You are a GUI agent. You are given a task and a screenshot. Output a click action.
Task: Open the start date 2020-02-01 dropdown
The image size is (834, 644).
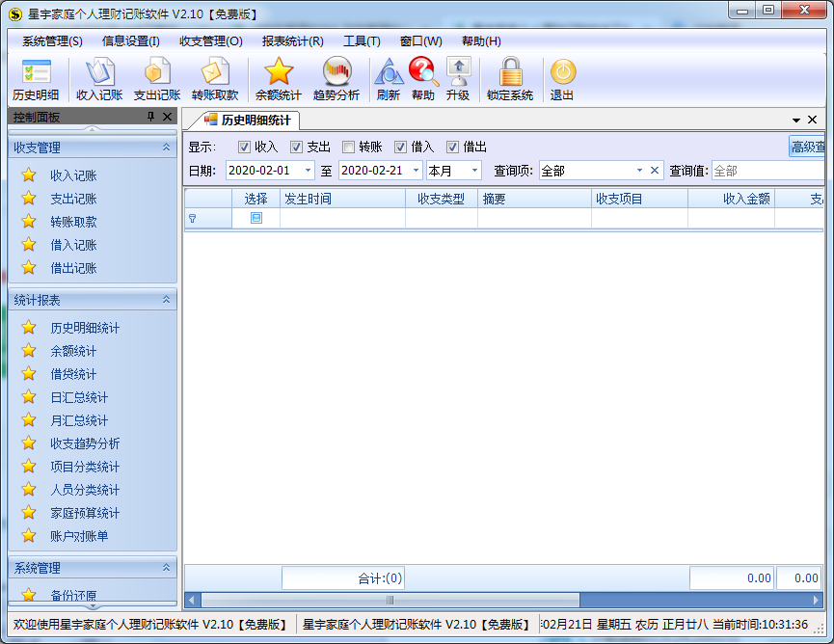click(x=308, y=171)
